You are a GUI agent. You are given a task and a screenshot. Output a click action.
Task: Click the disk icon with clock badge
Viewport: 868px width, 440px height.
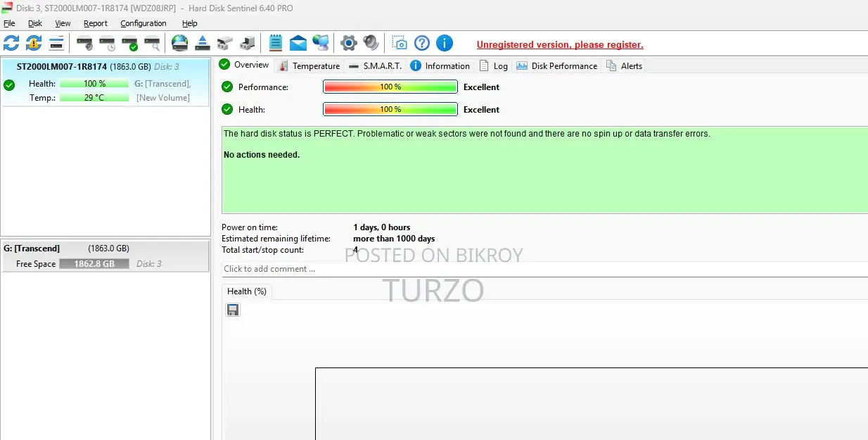pyautogui.click(x=107, y=43)
